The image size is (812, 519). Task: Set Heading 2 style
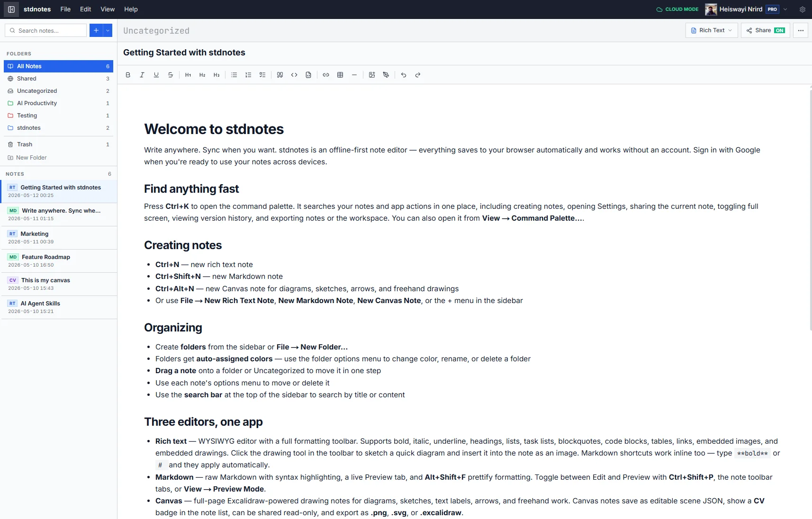click(x=202, y=75)
